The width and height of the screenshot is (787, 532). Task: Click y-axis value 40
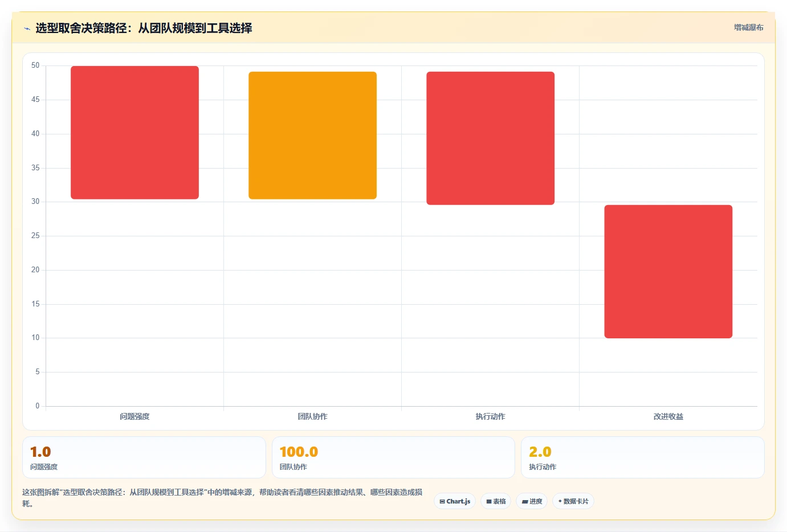coord(35,134)
